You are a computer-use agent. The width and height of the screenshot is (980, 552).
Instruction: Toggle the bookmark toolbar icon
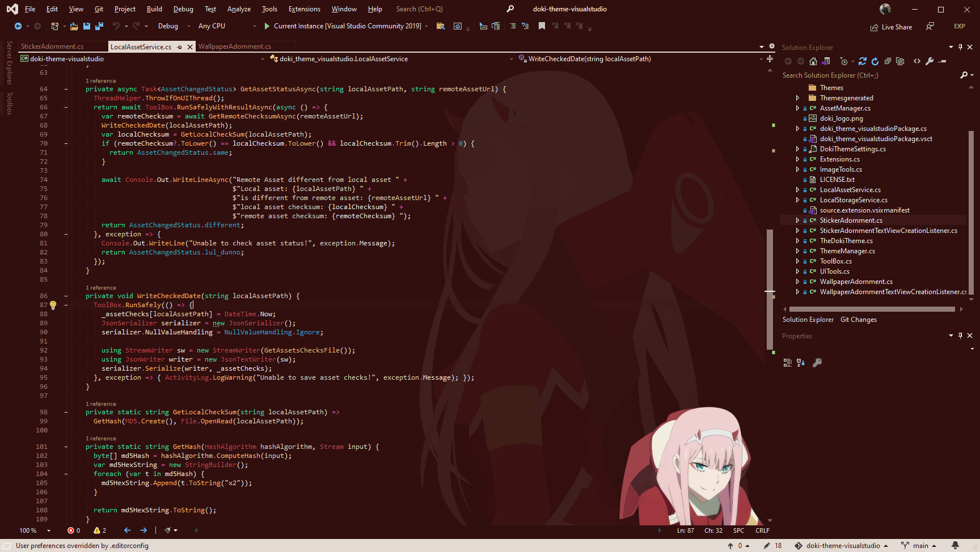542,26
